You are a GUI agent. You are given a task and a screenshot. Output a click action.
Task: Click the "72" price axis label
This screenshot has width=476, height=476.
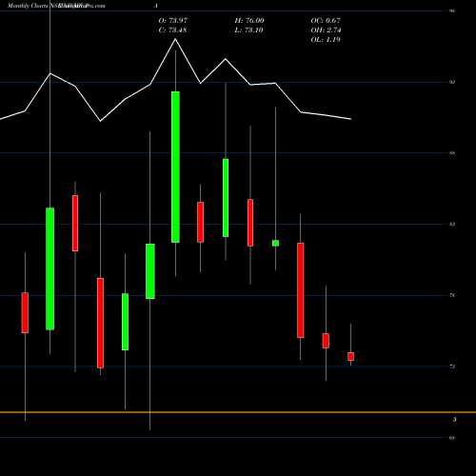coord(452,367)
